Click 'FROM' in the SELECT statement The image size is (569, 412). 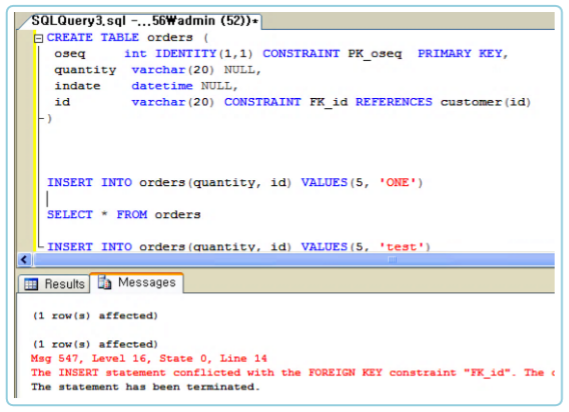tap(132, 215)
